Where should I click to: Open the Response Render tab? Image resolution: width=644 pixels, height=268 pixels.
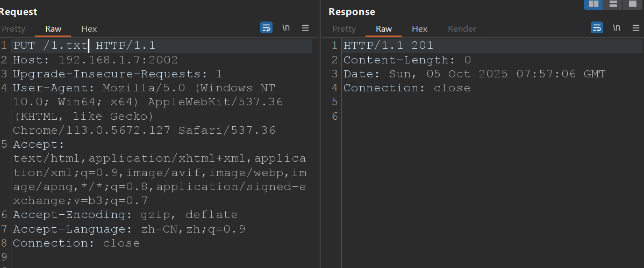tap(462, 29)
